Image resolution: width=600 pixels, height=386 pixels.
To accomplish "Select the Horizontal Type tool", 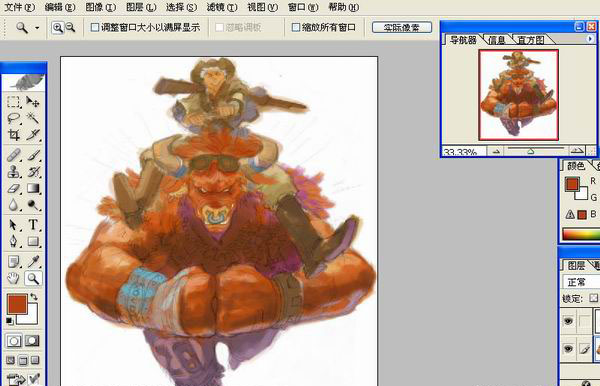I will (x=33, y=225).
